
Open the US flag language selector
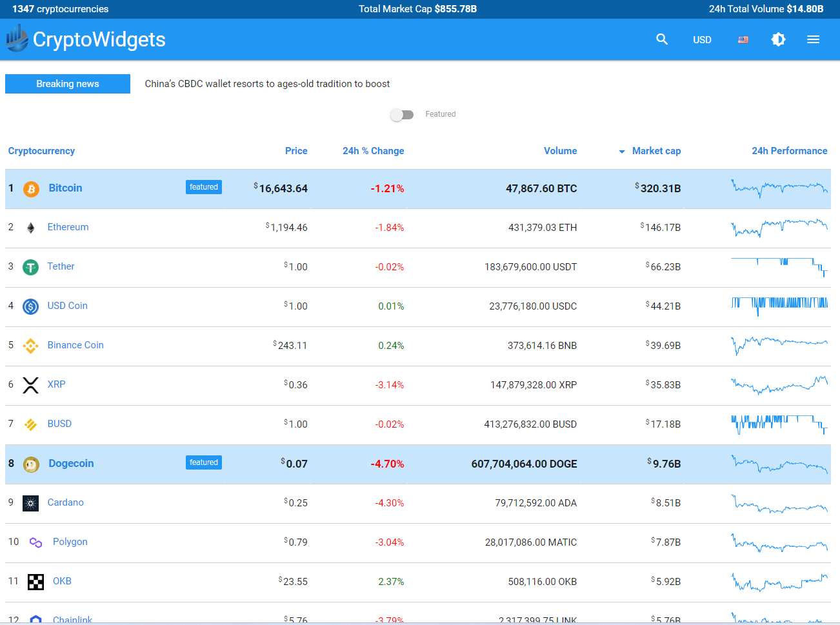tap(743, 39)
